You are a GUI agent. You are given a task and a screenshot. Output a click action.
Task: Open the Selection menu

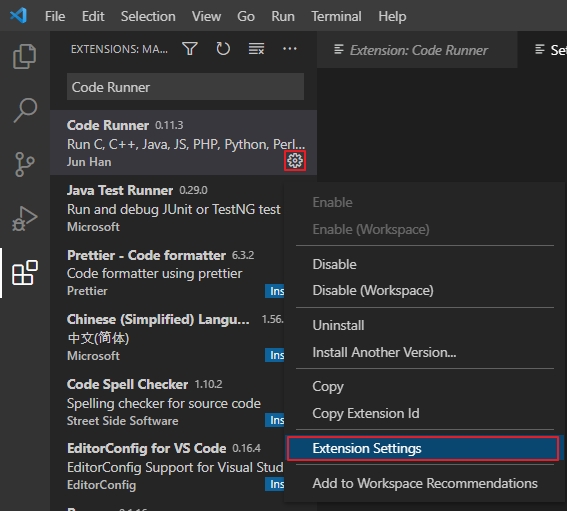(148, 16)
